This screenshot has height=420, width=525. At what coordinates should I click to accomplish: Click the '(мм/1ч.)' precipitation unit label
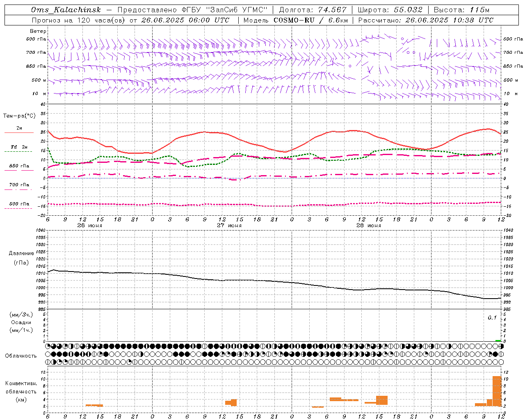click(21, 330)
